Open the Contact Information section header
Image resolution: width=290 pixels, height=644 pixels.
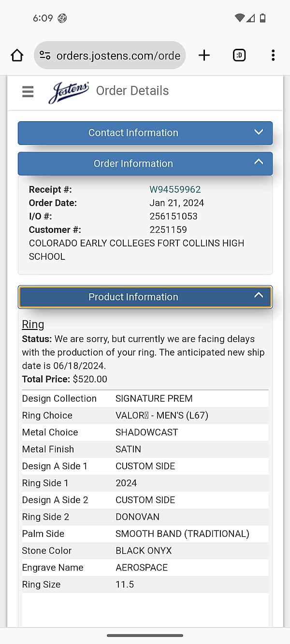point(145,133)
